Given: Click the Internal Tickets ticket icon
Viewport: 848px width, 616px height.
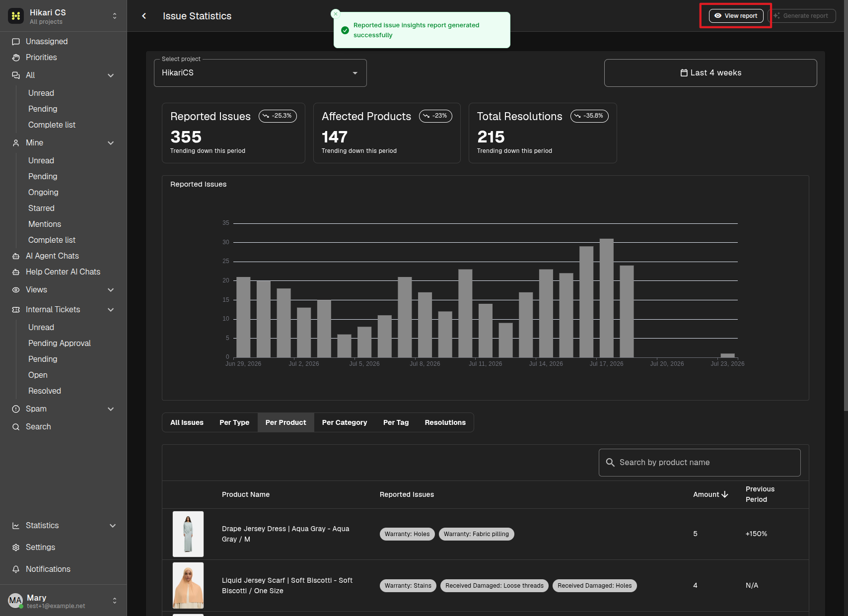Looking at the screenshot, I should (x=16, y=310).
